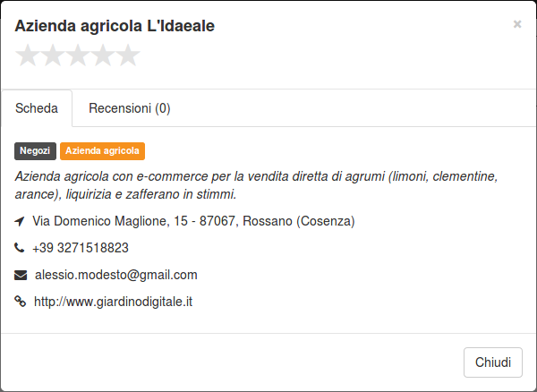Click the phone handset icon
This screenshot has height=392, width=537.
click(x=19, y=247)
